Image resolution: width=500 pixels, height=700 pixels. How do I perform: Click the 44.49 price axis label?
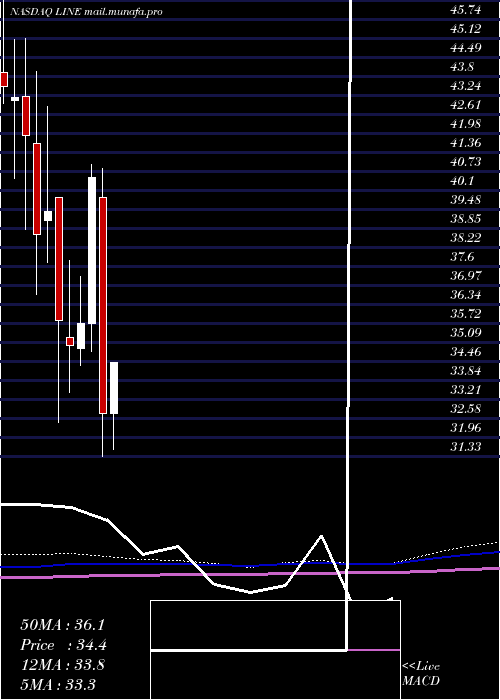[x=466, y=48]
